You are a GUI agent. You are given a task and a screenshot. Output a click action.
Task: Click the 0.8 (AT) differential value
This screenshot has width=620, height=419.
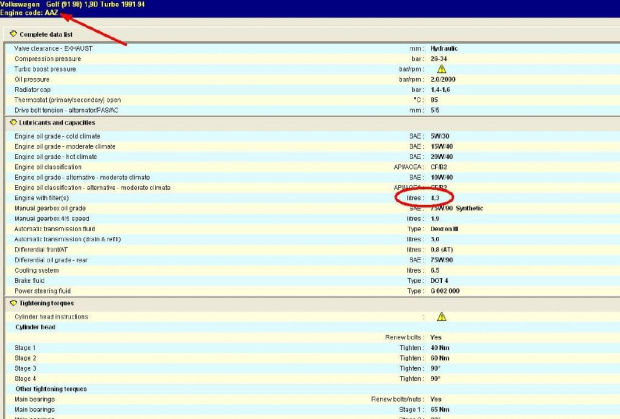pos(442,249)
